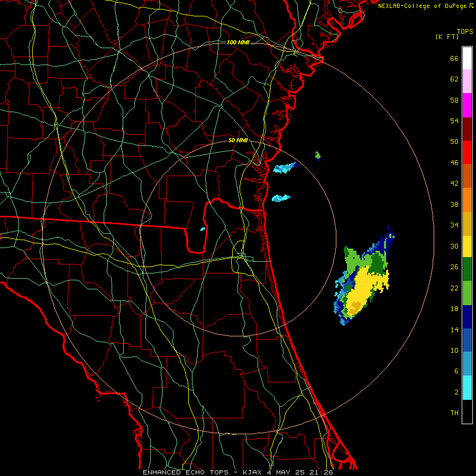Viewport: 476px width, 476px height.
Task: Click the orange core of the offshore storm
Action: tap(354, 308)
